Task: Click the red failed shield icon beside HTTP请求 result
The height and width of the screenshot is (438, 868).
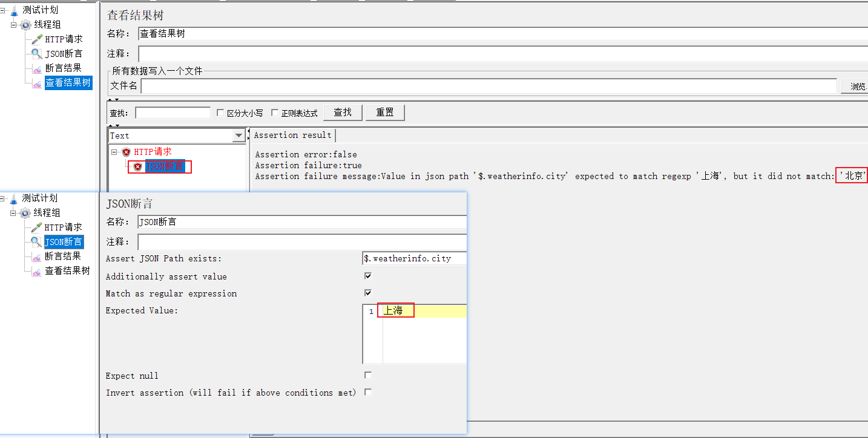Action: coord(126,152)
